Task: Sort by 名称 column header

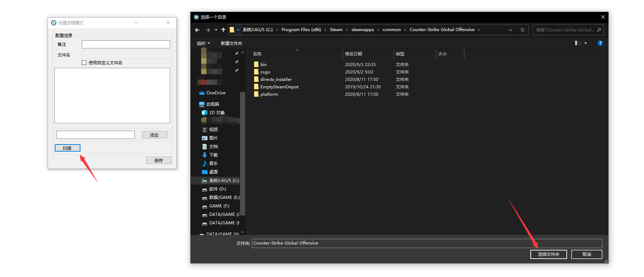Action: point(257,54)
